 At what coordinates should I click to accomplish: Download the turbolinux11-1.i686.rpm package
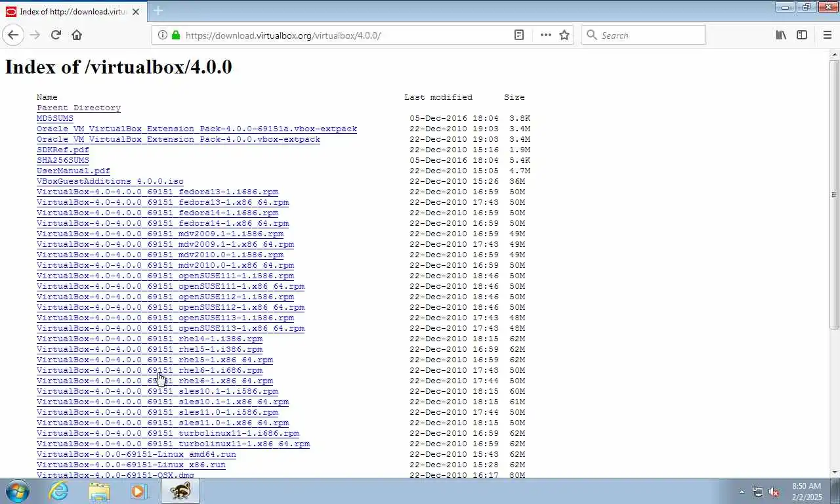168,433
